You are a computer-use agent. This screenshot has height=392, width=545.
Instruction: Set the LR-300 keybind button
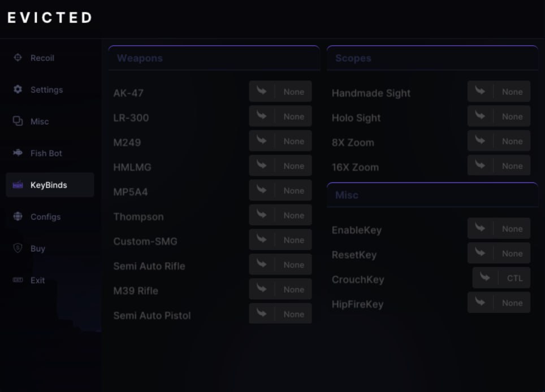point(293,116)
